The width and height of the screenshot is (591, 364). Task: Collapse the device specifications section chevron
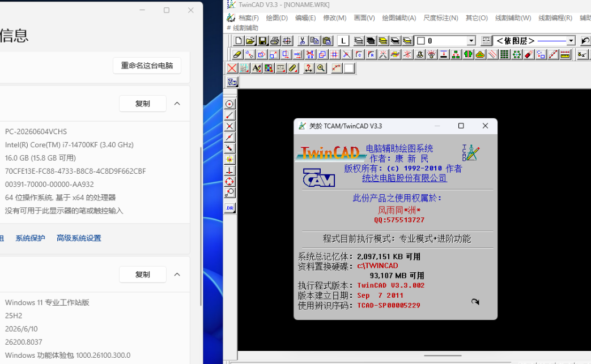coord(177,104)
